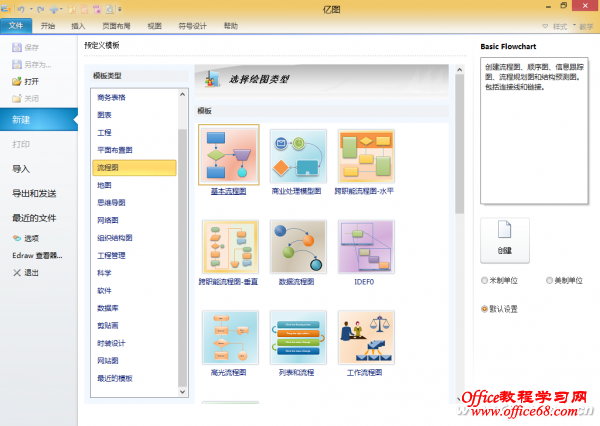The width and height of the screenshot is (600, 426).
Task: Select 米制单位 radio button
Action: [x=484, y=281]
